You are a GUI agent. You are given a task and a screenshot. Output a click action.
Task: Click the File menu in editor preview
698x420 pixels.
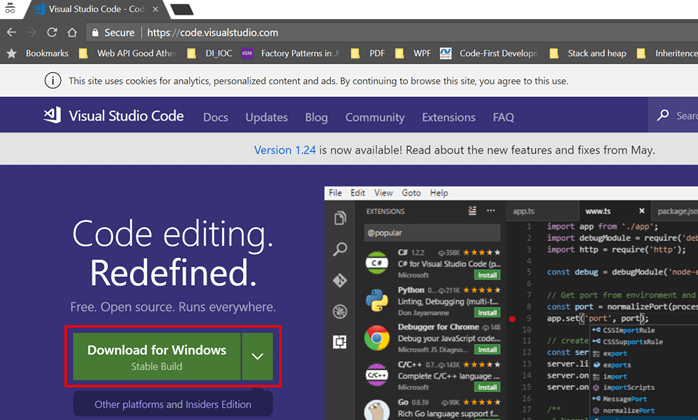(335, 193)
